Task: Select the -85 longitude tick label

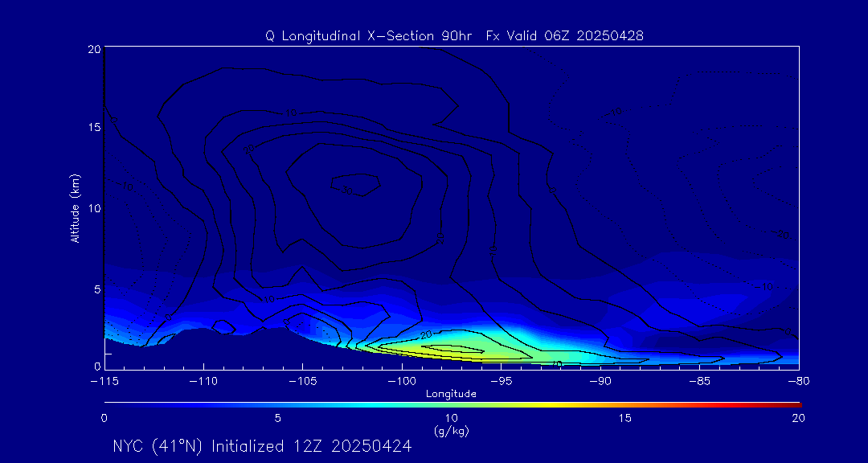Action: point(700,381)
